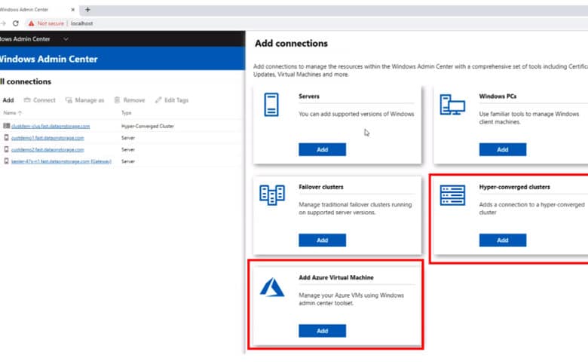Screen dimensions: 588x364
Task: Click the server icon beside custdemo2
Action: pos(6,149)
